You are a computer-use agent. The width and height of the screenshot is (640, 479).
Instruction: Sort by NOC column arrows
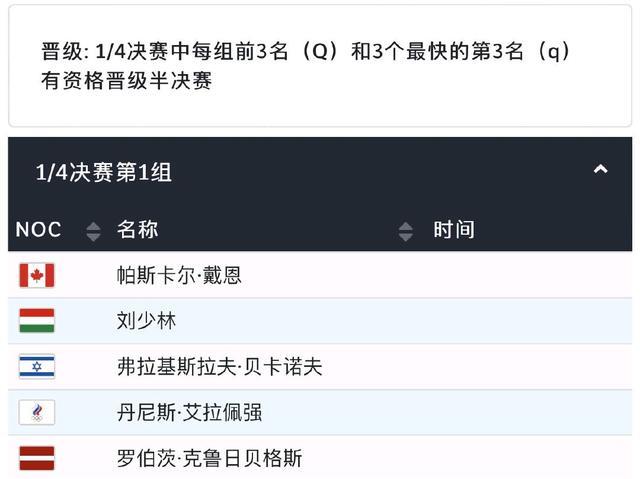point(93,231)
